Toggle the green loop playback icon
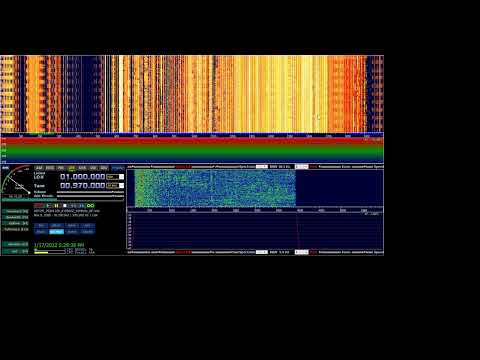This screenshot has height=360, width=480. (x=91, y=206)
